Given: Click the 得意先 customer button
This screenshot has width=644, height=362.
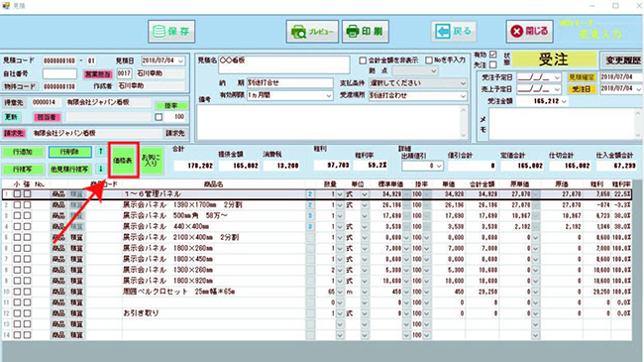Looking at the screenshot, I should click(x=14, y=102).
